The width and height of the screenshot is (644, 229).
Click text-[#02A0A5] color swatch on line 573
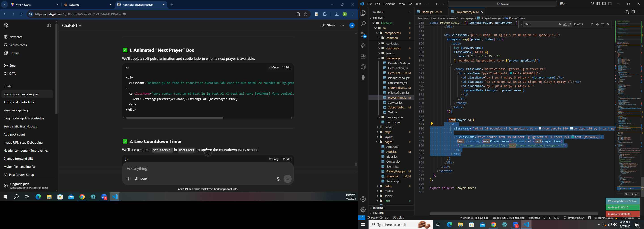[x=511, y=73]
